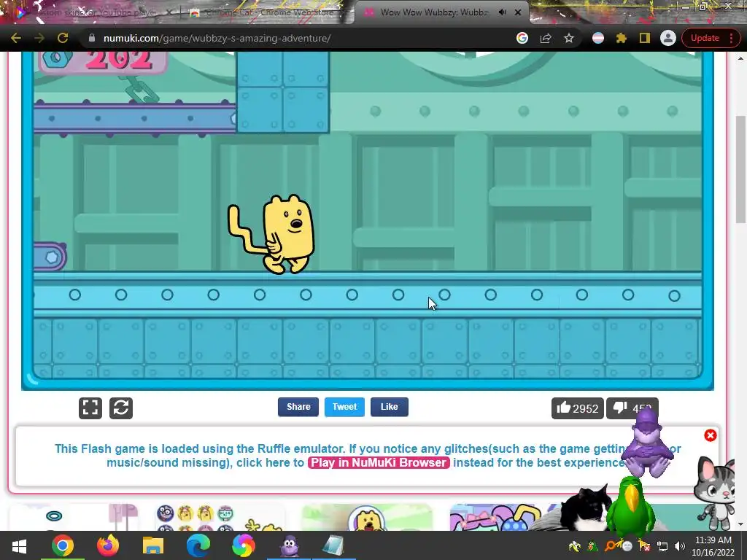Select the Wow Wow Wubbzy tab
This screenshot has height=560, width=747.
(433, 12)
